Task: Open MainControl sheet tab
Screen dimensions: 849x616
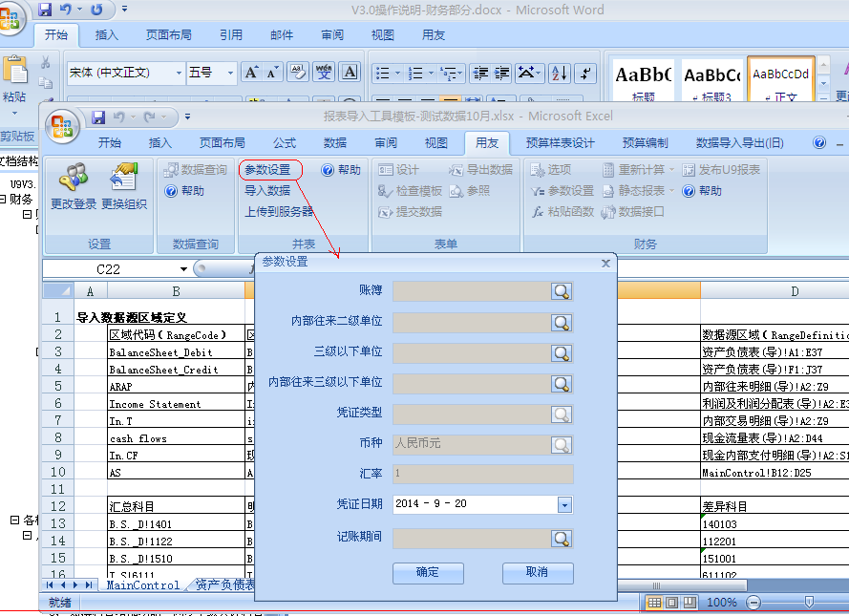Action: tap(143, 585)
